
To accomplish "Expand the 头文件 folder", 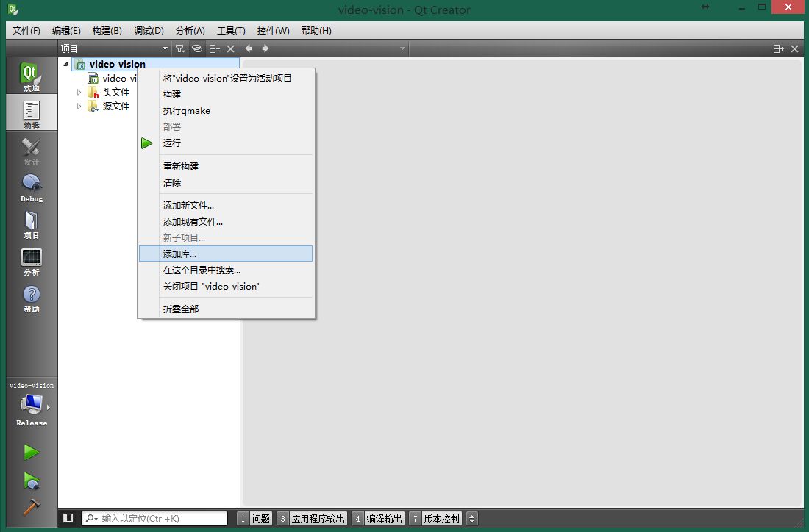I will 79,93.
